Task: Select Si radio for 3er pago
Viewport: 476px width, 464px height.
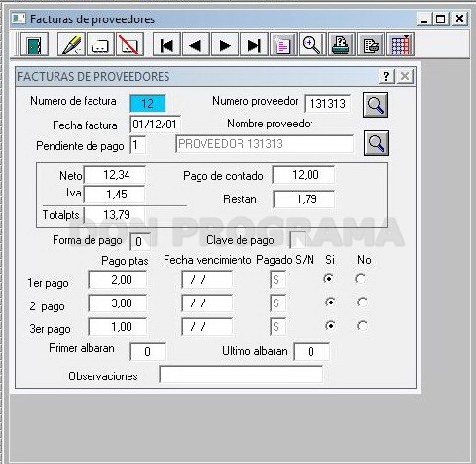Action: [x=330, y=325]
